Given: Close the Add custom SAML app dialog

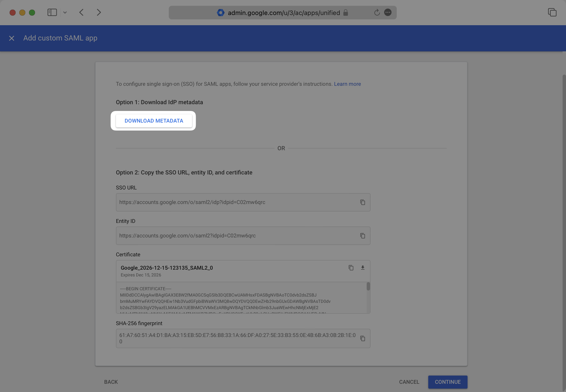Looking at the screenshot, I should click(x=12, y=38).
